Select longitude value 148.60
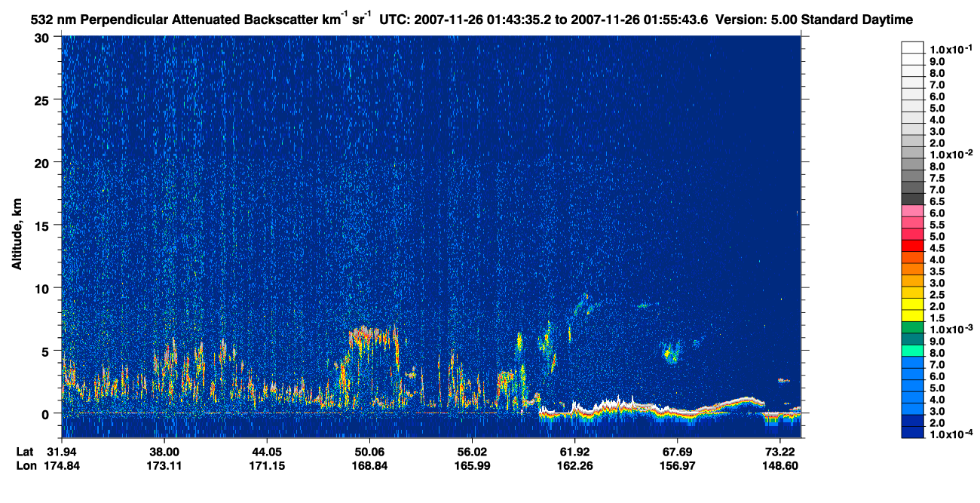Image resolution: width=980 pixels, height=503 pixels. pos(779,465)
